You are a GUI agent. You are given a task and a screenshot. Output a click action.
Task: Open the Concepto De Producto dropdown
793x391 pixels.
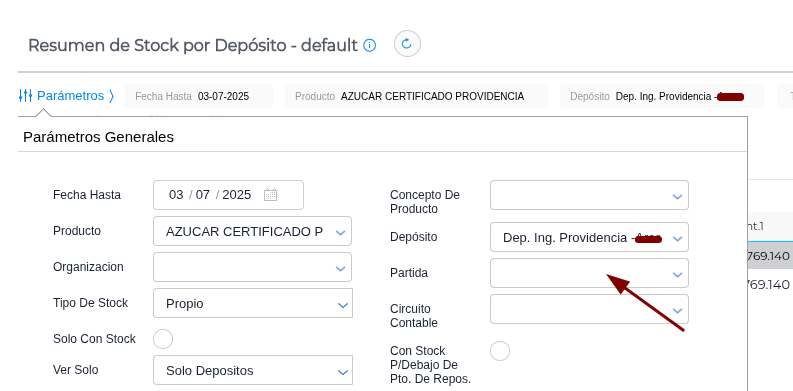pyautogui.click(x=589, y=195)
